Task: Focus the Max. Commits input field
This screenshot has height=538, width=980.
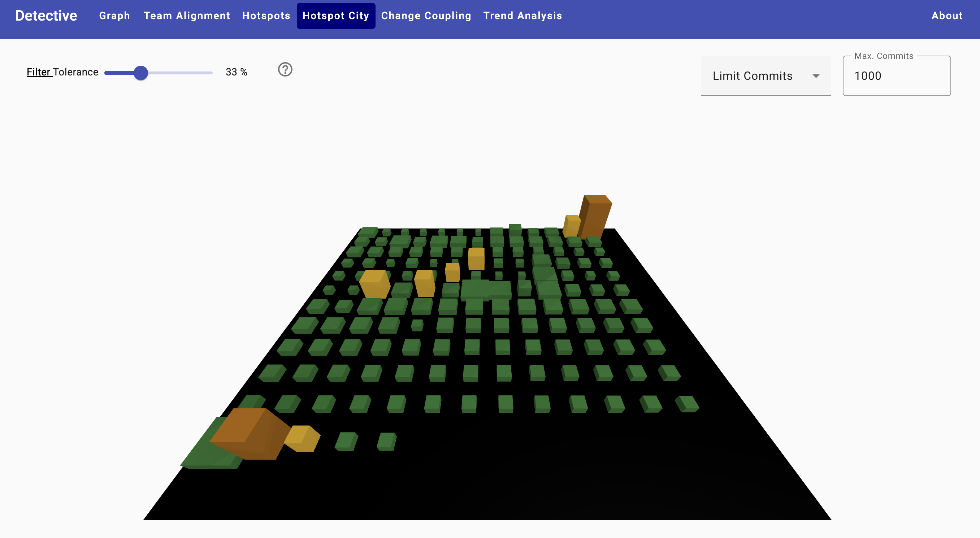Action: [x=896, y=76]
